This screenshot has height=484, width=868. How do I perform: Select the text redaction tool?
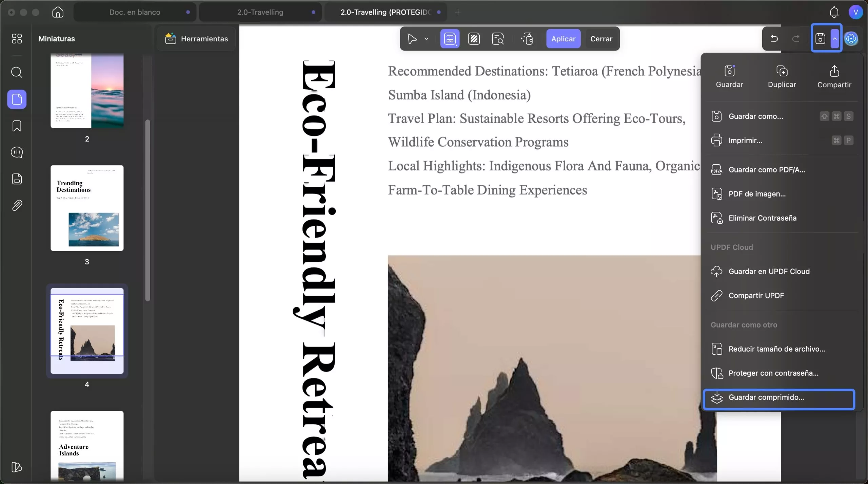450,39
